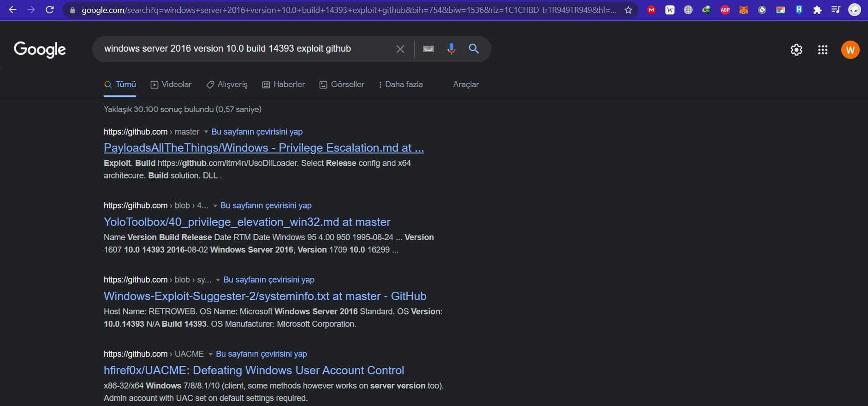Open the Google account avatar 'W'
Screen dimensions: 868x406
click(x=850, y=50)
